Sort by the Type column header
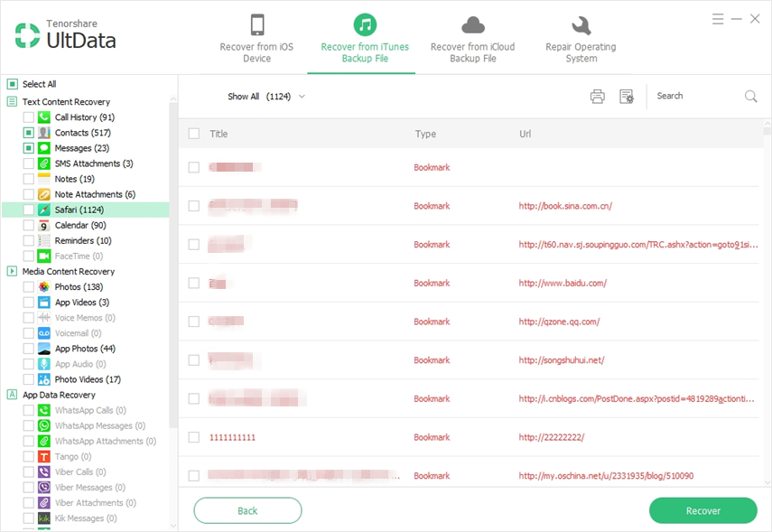 click(425, 134)
